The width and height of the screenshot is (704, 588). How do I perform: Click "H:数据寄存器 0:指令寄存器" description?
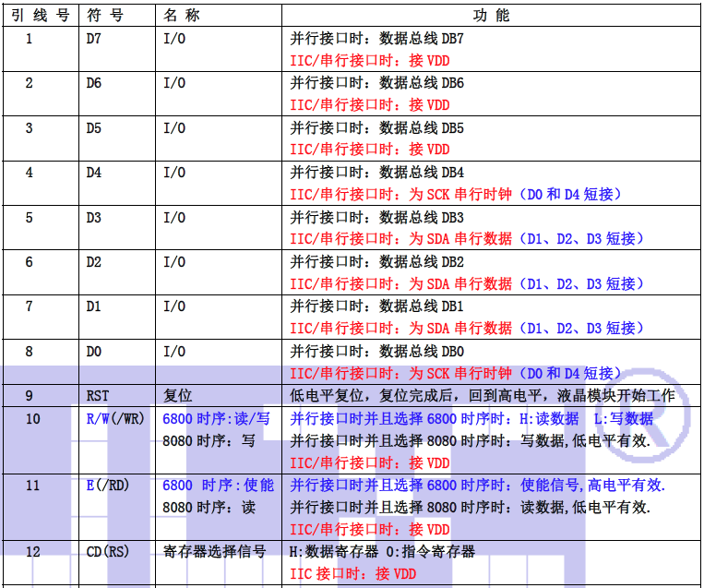tap(382, 552)
